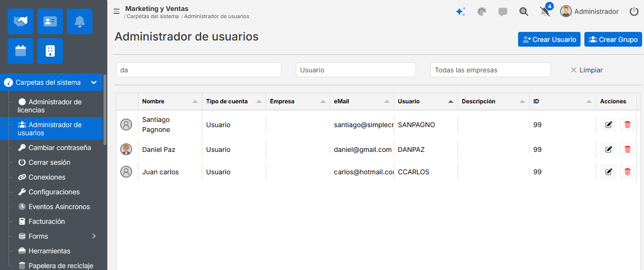Open Papelera de reciclaje menu item
644x270 pixels.
(55, 266)
